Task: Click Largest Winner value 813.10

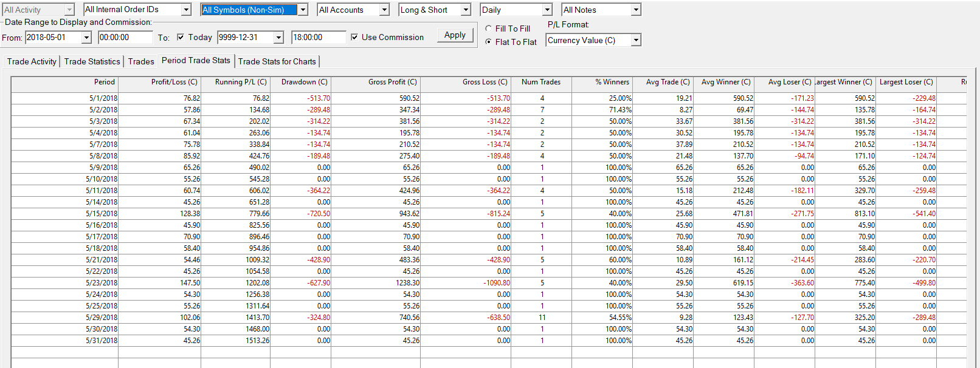Action: pos(864,214)
